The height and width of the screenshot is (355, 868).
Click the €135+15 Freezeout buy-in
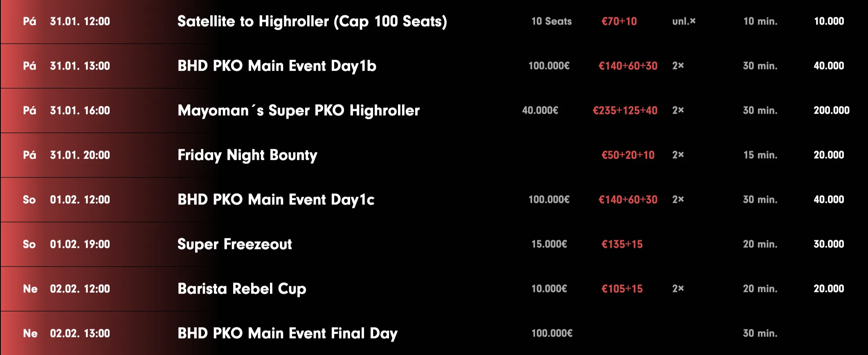coord(622,244)
